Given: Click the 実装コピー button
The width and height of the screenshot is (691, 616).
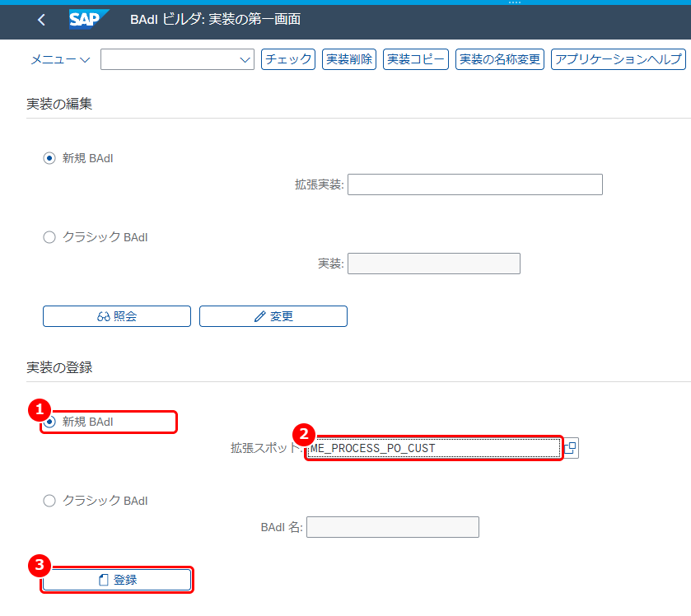Looking at the screenshot, I should pos(416,59).
